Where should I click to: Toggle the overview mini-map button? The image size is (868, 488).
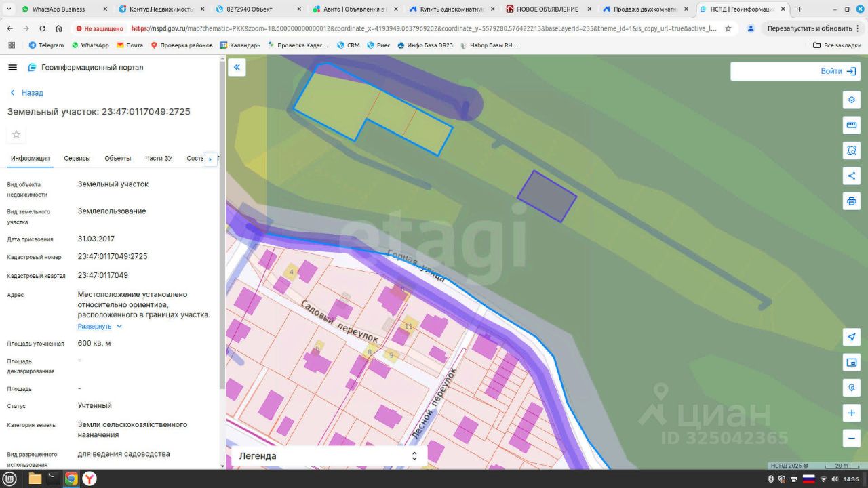pyautogui.click(x=852, y=363)
